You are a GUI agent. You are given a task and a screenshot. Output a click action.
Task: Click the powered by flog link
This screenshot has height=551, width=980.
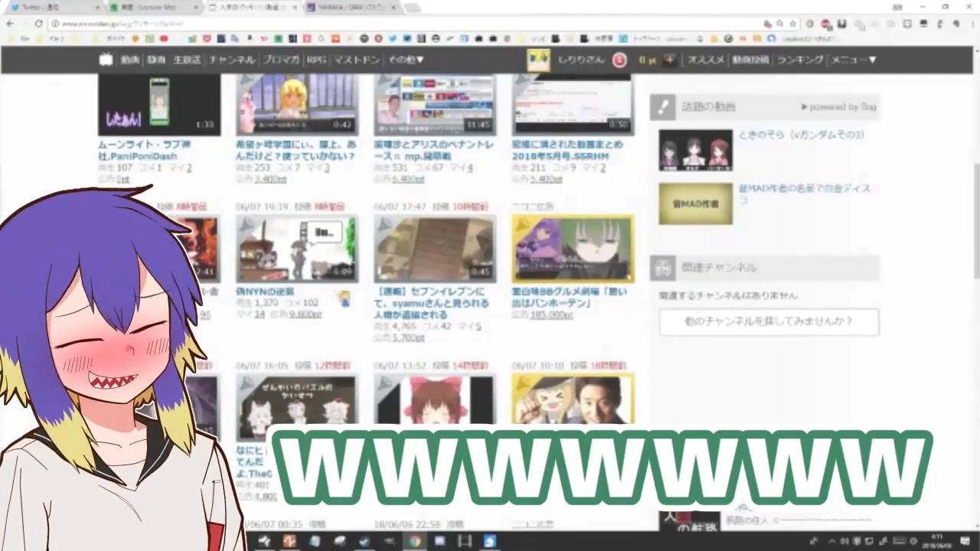pos(838,107)
